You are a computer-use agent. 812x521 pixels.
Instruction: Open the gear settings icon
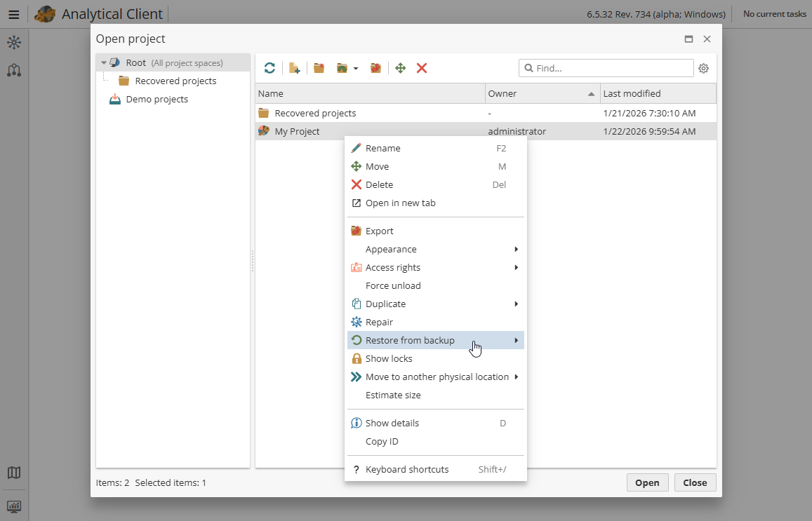pos(703,68)
